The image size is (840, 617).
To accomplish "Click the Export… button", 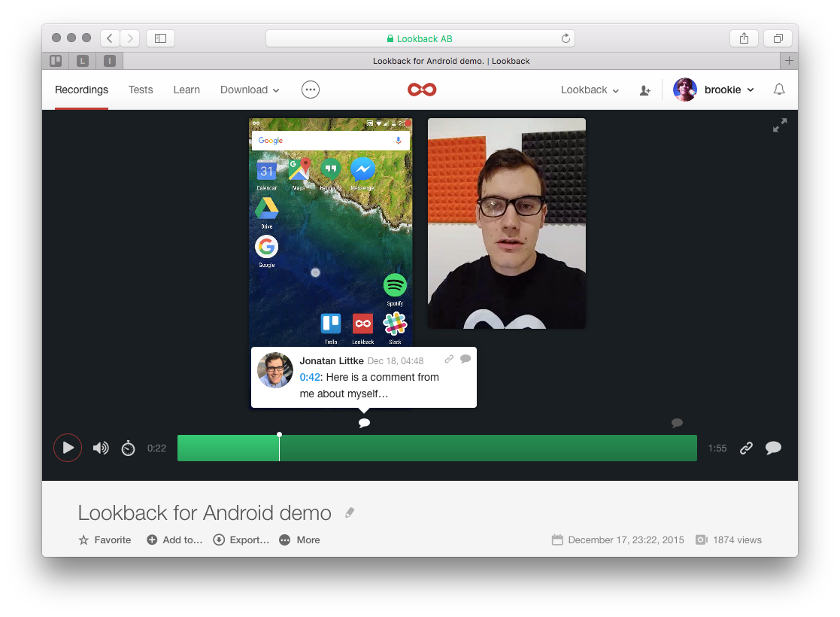I will pos(241,539).
